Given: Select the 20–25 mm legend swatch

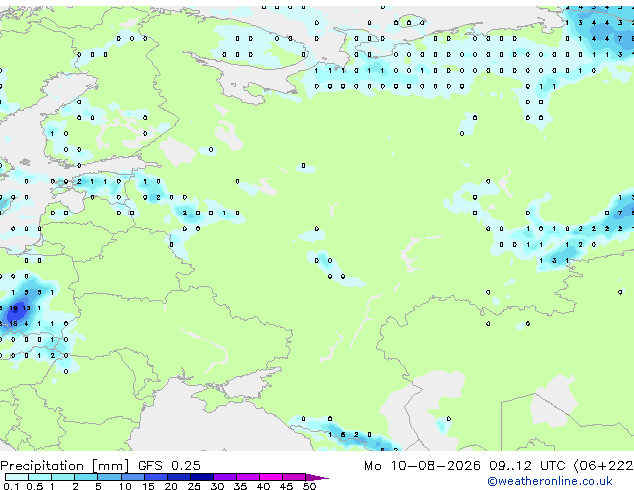Looking at the screenshot, I should pos(178,477).
